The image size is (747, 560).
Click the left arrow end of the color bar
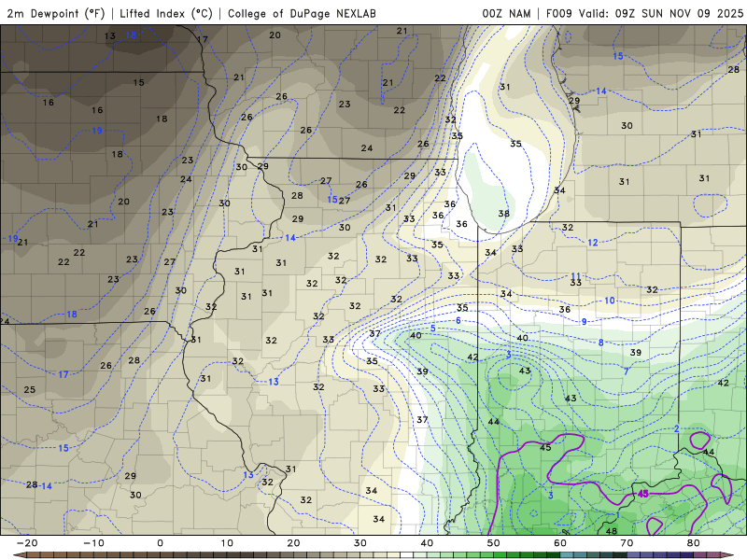(x=19, y=555)
